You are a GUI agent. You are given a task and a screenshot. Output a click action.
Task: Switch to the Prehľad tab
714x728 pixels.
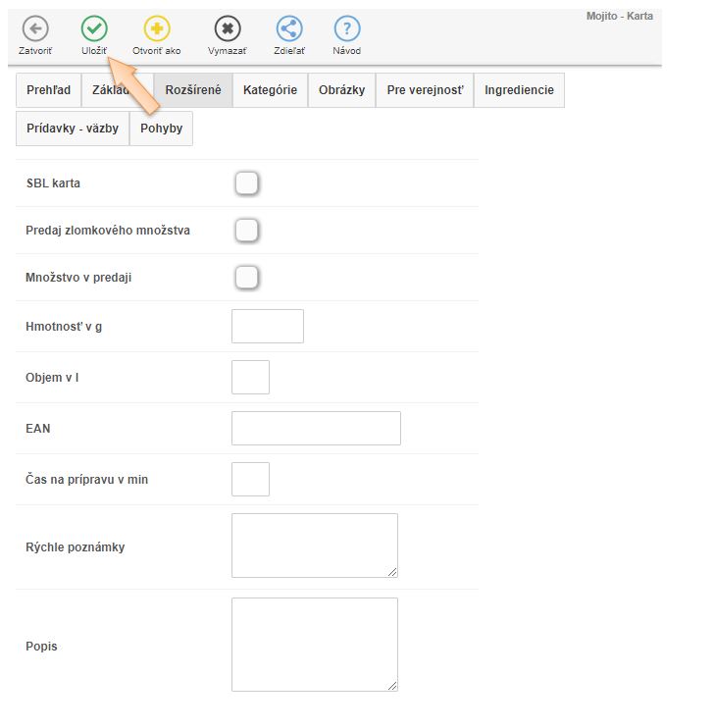click(x=48, y=90)
